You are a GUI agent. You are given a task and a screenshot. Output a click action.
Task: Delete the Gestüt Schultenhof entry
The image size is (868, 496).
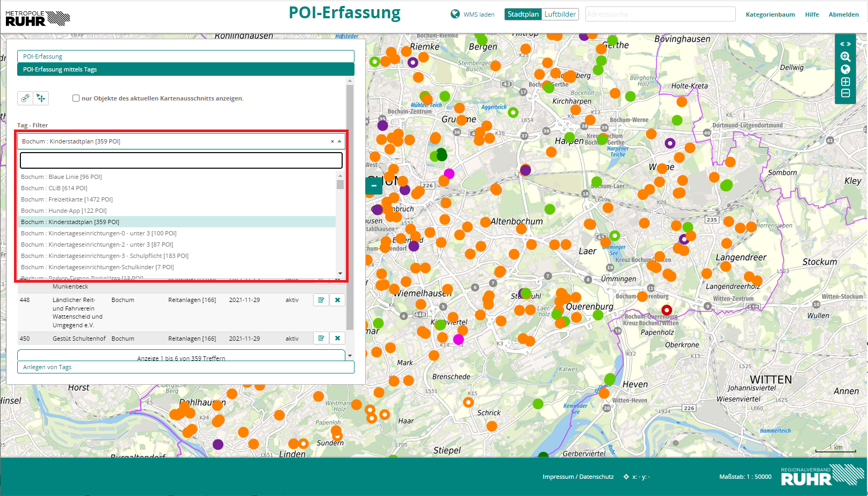pos(337,338)
